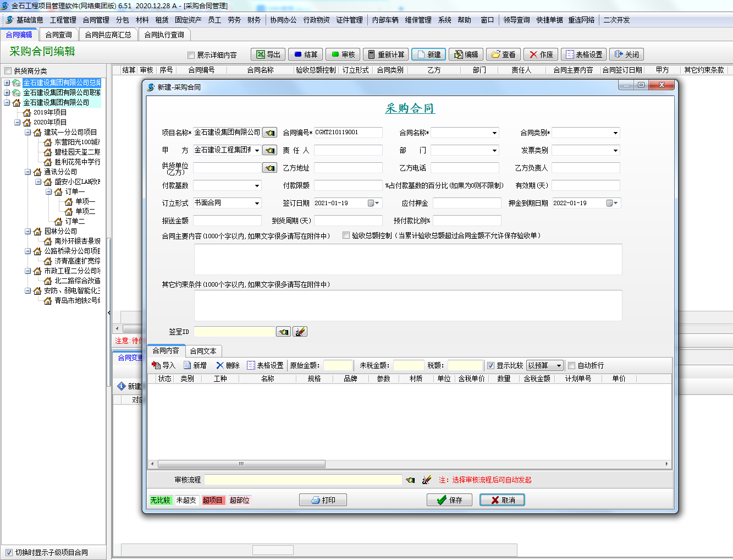Click the red 超项目 color legend
The height and width of the screenshot is (560, 733).
tap(212, 500)
